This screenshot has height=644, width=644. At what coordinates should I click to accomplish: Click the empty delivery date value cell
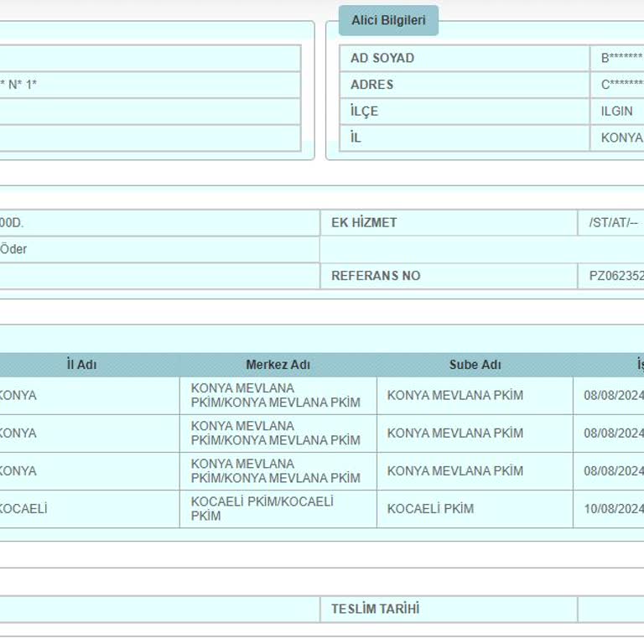(611, 609)
